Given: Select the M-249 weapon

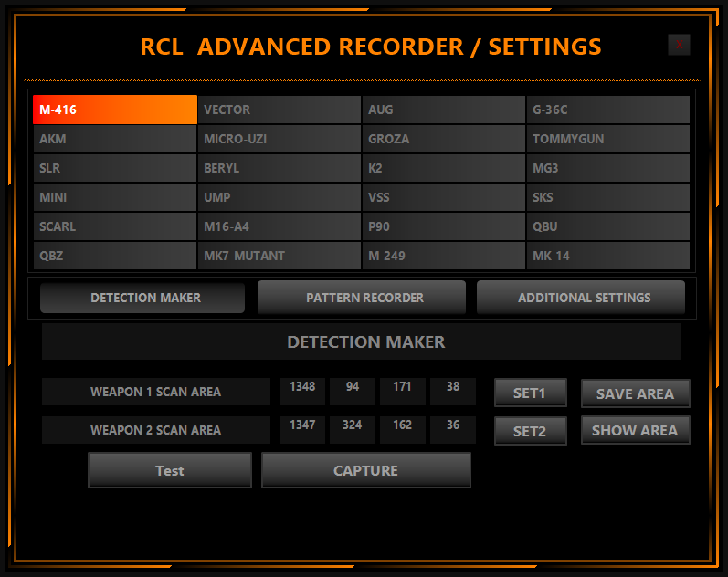Looking at the screenshot, I should click(444, 256).
